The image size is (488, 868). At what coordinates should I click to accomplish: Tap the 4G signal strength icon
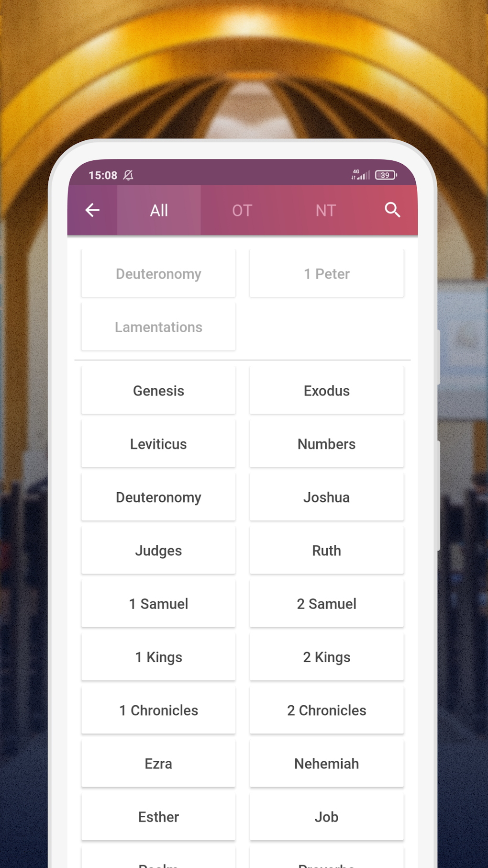click(x=360, y=175)
